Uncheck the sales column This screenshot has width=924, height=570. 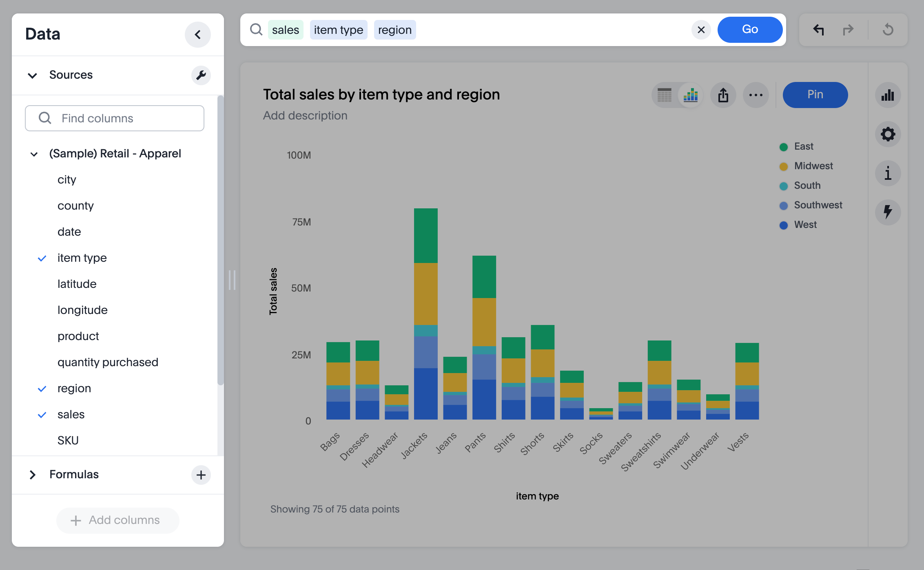tap(42, 414)
